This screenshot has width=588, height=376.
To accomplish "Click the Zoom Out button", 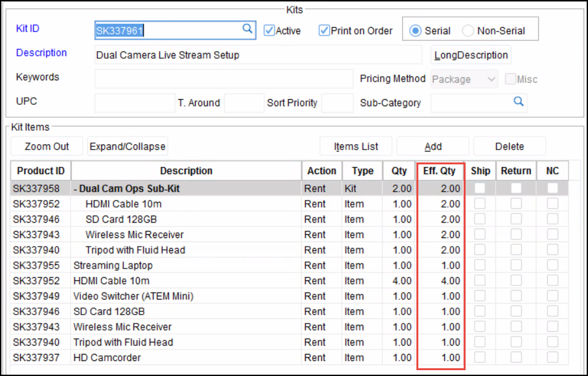I will coord(47,146).
